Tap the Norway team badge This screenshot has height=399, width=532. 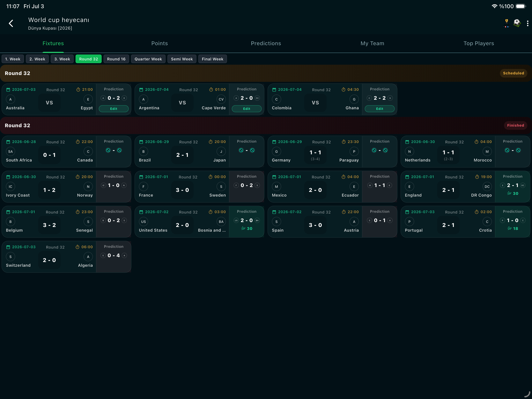pyautogui.click(x=88, y=186)
